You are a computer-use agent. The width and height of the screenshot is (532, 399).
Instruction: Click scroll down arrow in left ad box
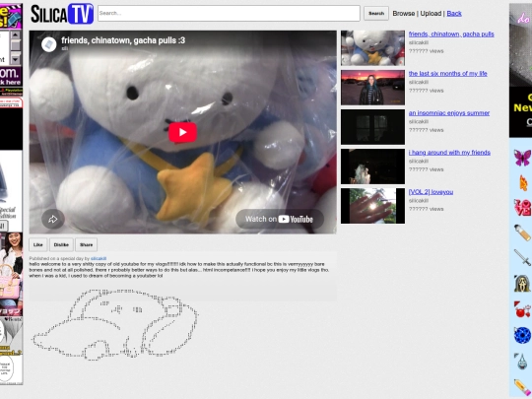click(x=15, y=59)
